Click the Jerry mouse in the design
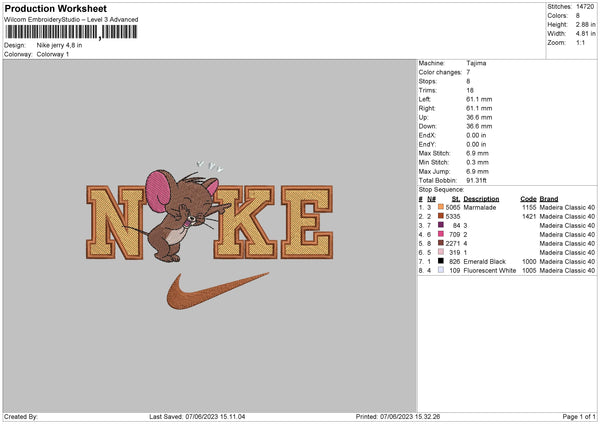Viewport: 600px width, 424px height. click(x=180, y=216)
